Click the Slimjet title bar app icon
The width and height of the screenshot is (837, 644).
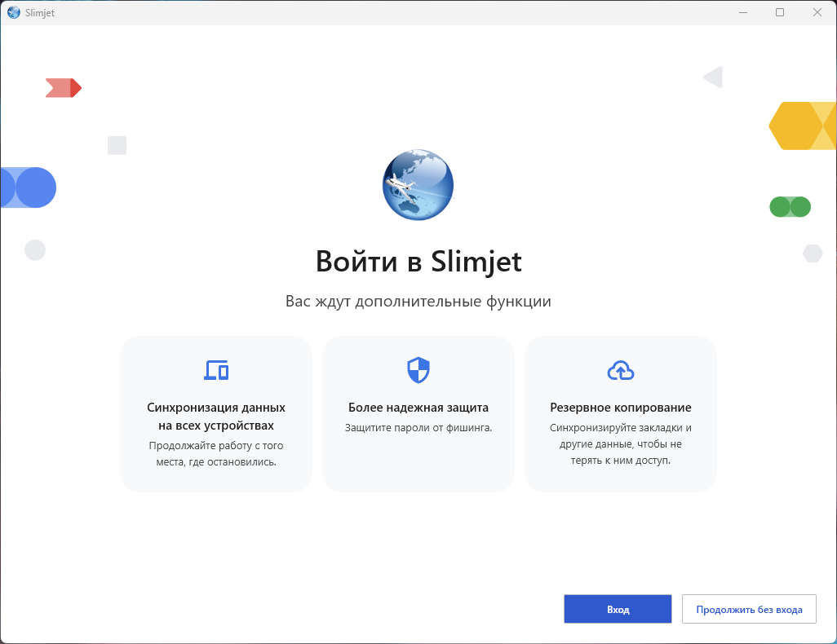pyautogui.click(x=14, y=12)
